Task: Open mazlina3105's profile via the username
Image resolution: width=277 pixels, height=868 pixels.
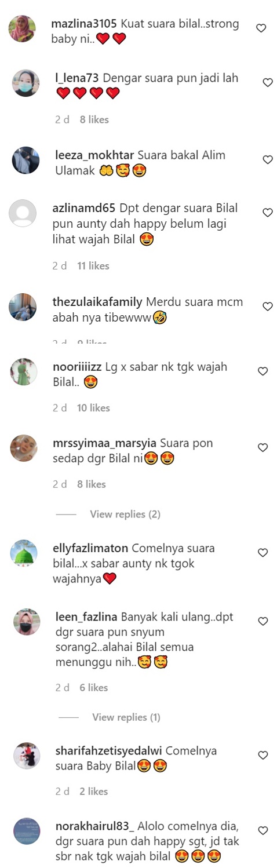Action: [84, 24]
